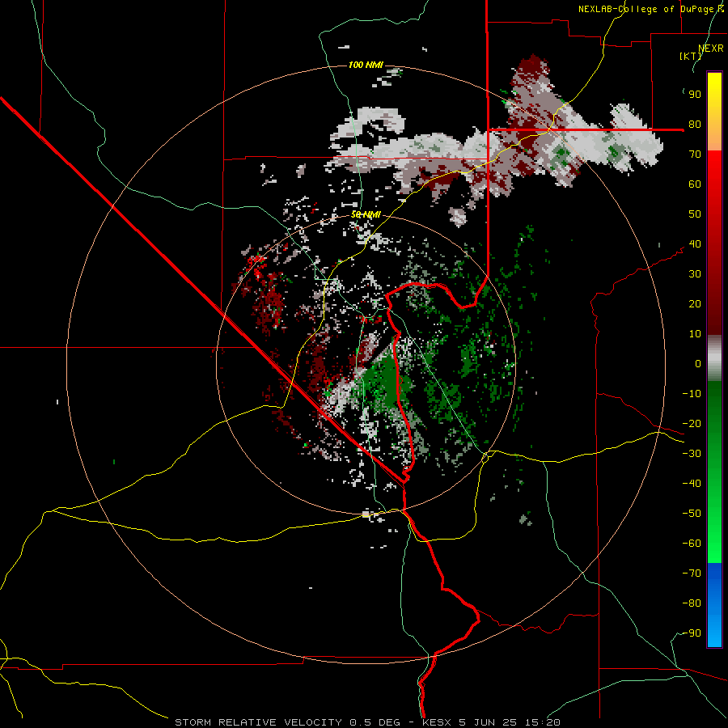Click the 70 value on velocity scale
This screenshot has height=728, width=728.
point(695,154)
